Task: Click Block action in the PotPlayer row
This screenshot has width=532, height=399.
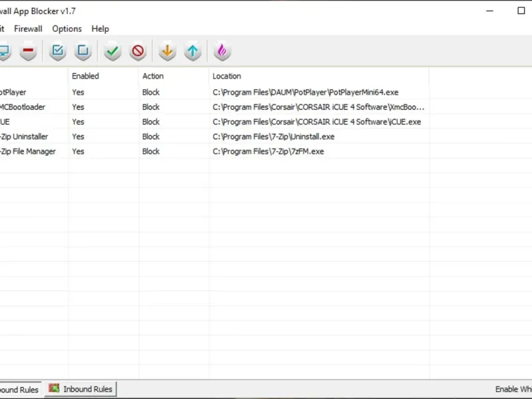Action: (x=151, y=92)
